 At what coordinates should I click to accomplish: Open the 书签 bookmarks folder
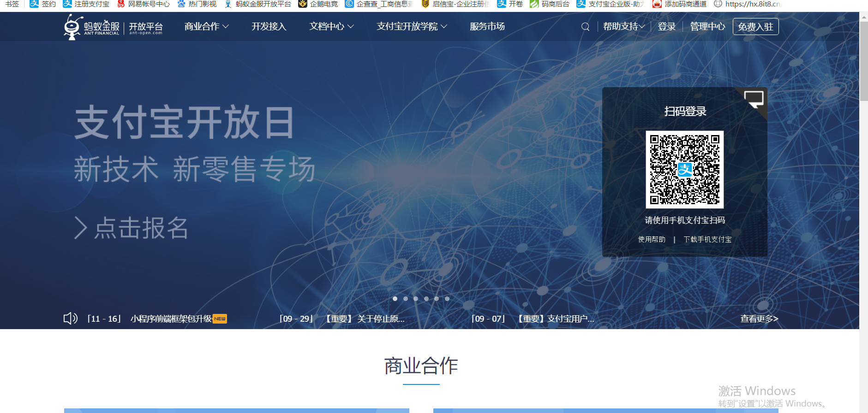12,4
